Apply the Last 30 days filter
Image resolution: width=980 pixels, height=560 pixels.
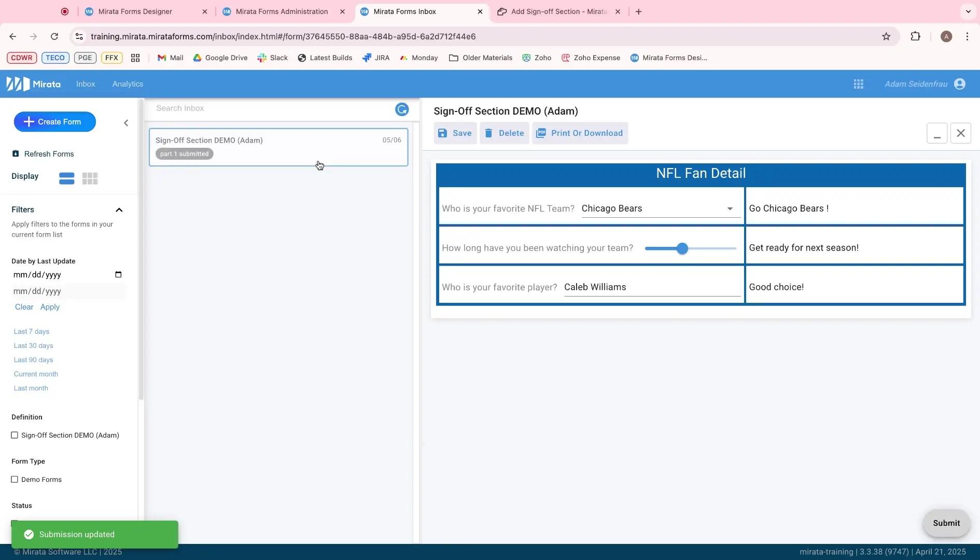[x=33, y=345]
